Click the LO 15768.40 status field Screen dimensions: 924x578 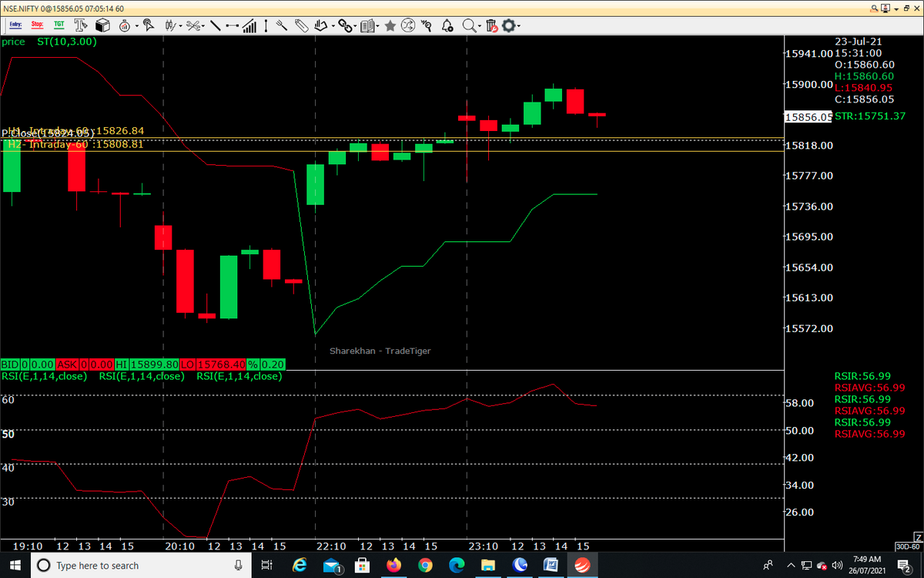(x=214, y=364)
